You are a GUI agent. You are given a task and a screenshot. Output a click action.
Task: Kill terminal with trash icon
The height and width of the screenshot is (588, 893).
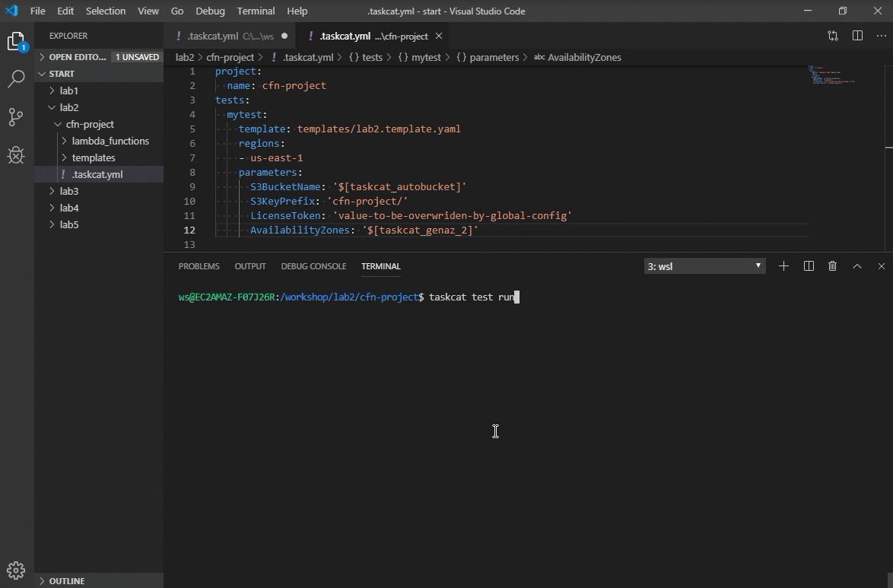click(x=833, y=266)
